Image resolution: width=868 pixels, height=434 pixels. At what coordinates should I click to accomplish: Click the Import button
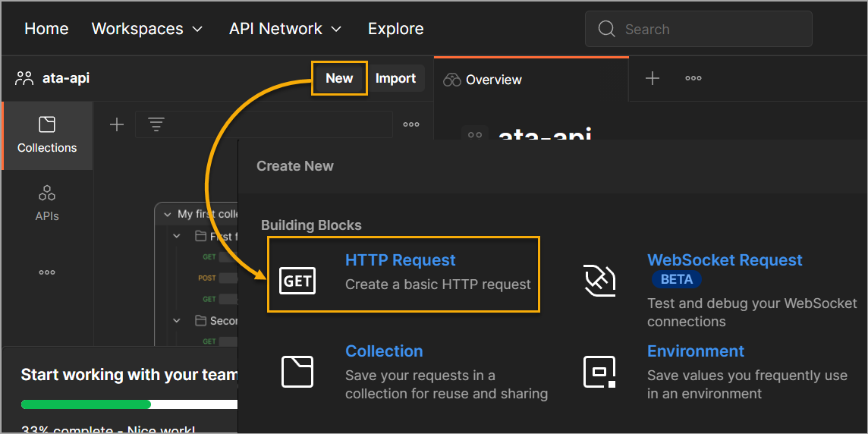point(396,78)
